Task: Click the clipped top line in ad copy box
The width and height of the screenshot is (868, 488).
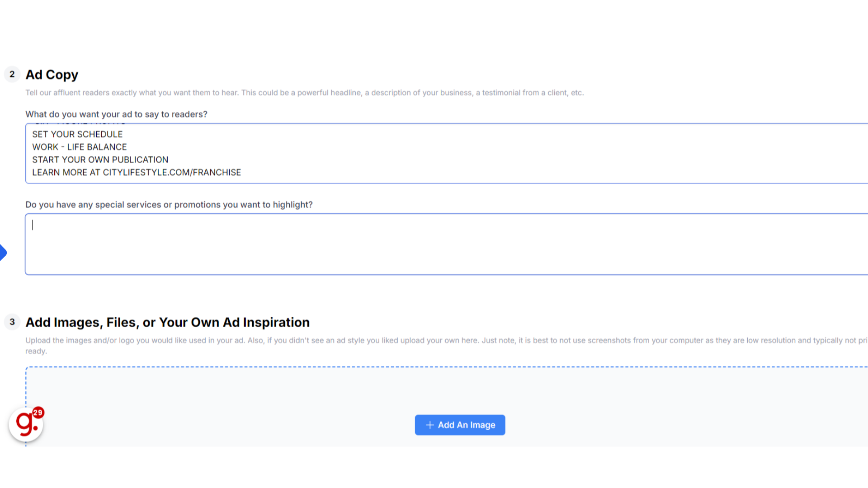Action: tap(79, 125)
